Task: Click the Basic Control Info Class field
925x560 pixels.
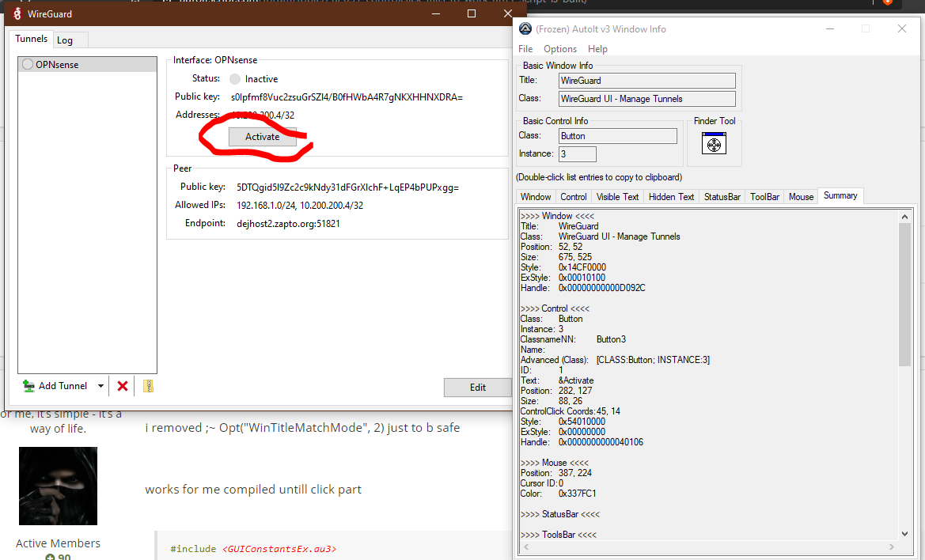Action: [x=618, y=136]
